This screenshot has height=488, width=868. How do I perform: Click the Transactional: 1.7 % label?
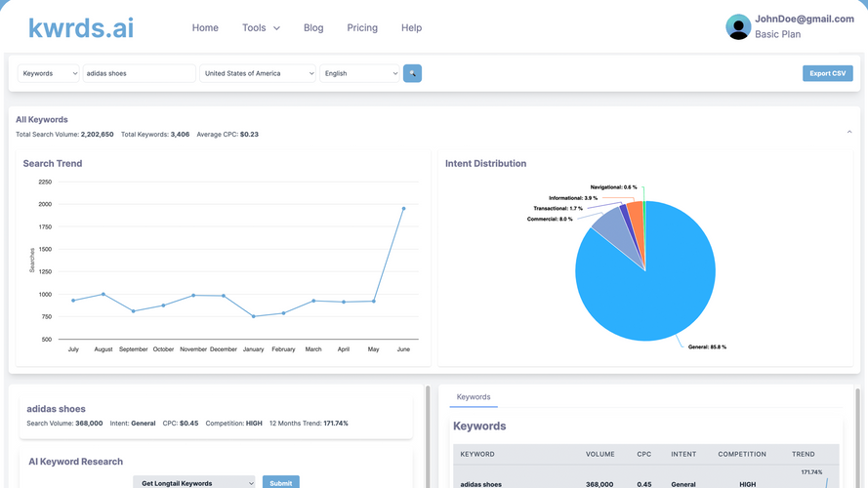[x=558, y=209]
